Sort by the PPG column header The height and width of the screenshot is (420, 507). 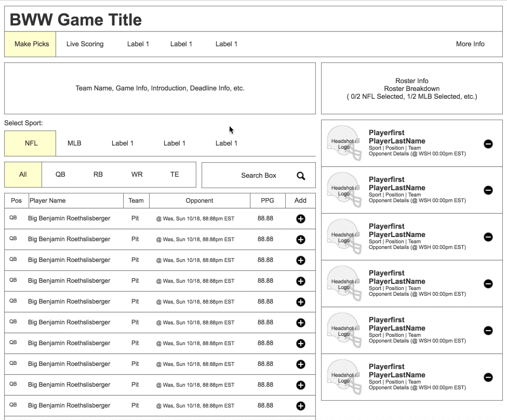pyautogui.click(x=265, y=201)
